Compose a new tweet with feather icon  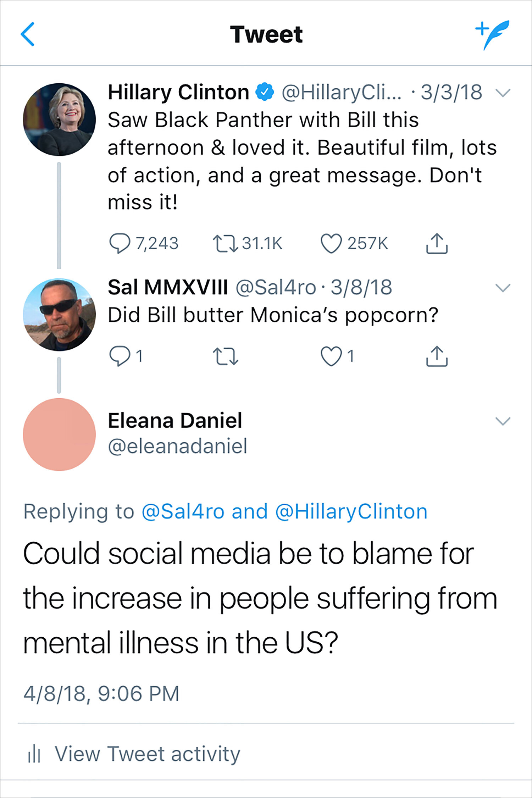(493, 34)
